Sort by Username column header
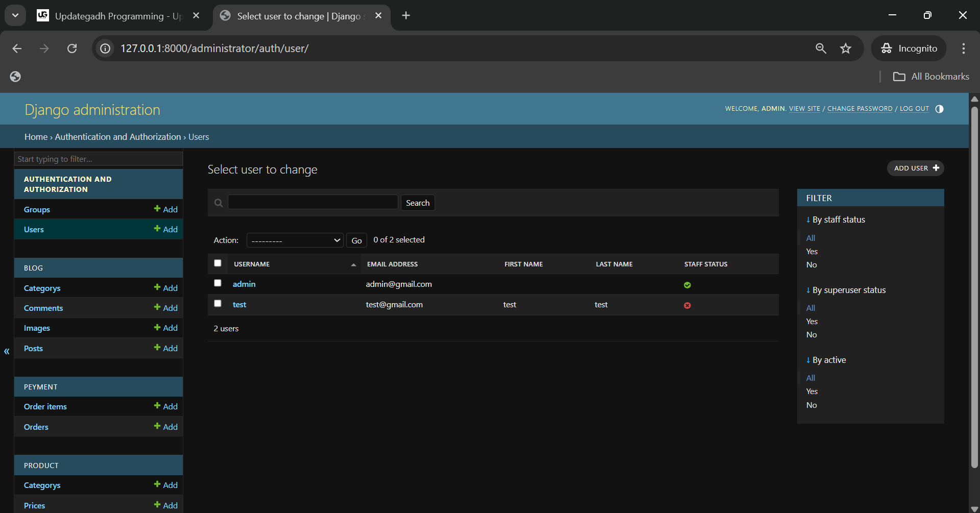 tap(252, 264)
